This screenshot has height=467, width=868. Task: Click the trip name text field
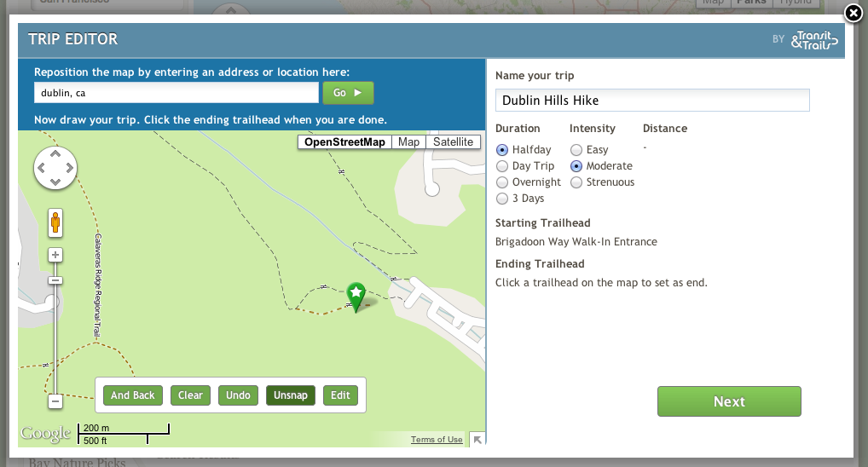[x=651, y=101]
